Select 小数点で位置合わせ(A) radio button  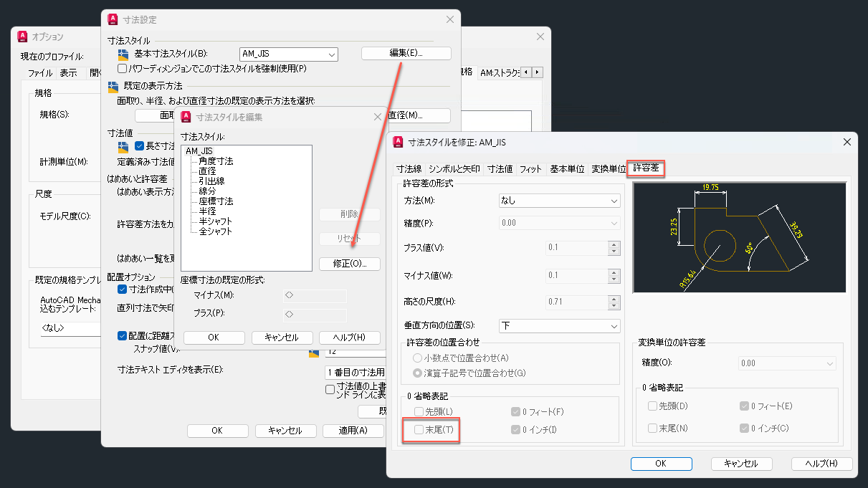point(417,358)
